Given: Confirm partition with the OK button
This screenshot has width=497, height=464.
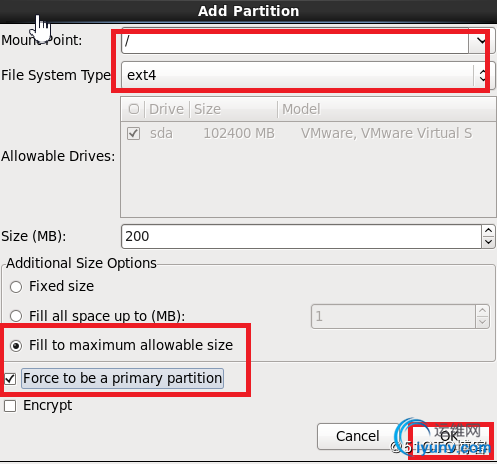Looking at the screenshot, I should point(449,436).
